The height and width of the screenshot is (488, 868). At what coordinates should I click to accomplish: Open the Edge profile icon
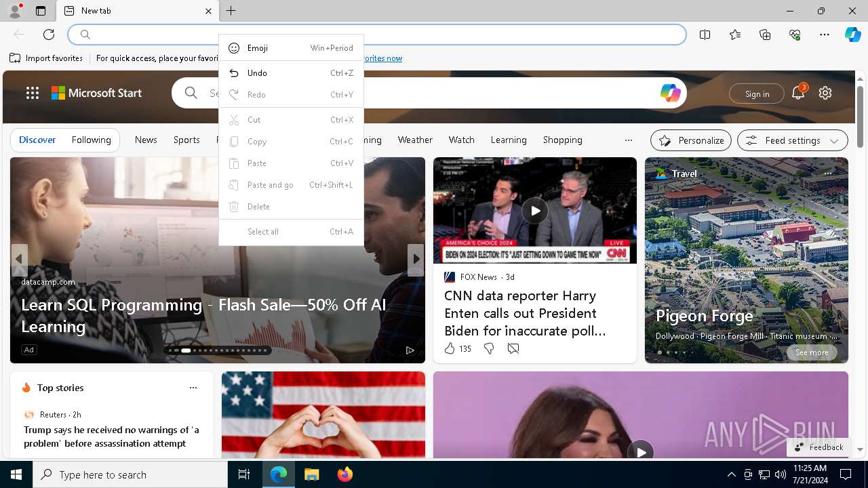click(x=14, y=11)
